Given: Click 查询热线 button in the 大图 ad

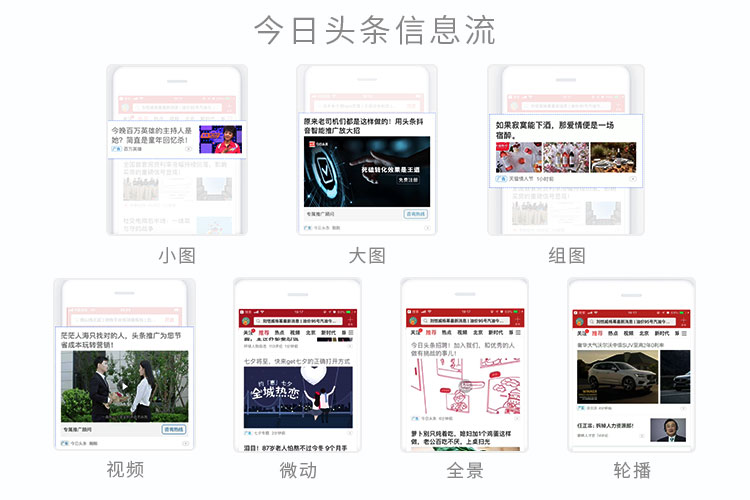Looking at the screenshot, I should 415,214.
